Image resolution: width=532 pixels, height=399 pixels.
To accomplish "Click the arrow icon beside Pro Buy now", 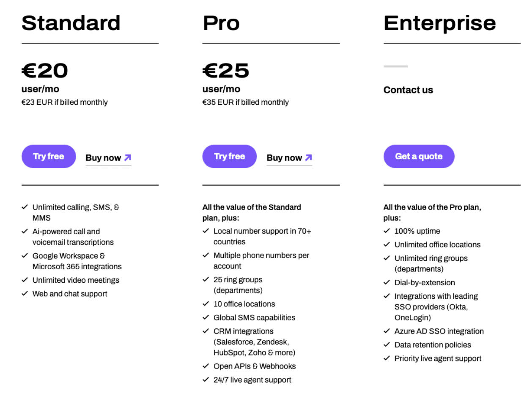I will pos(308,158).
